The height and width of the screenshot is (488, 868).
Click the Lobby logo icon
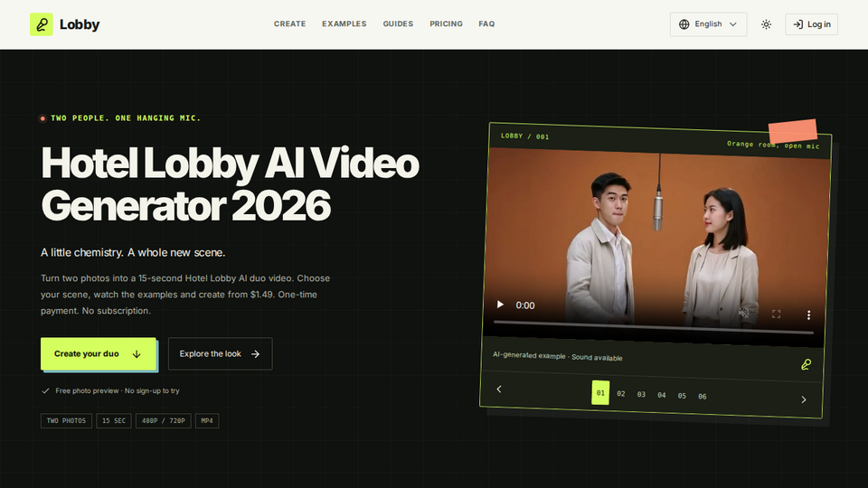pyautogui.click(x=41, y=24)
